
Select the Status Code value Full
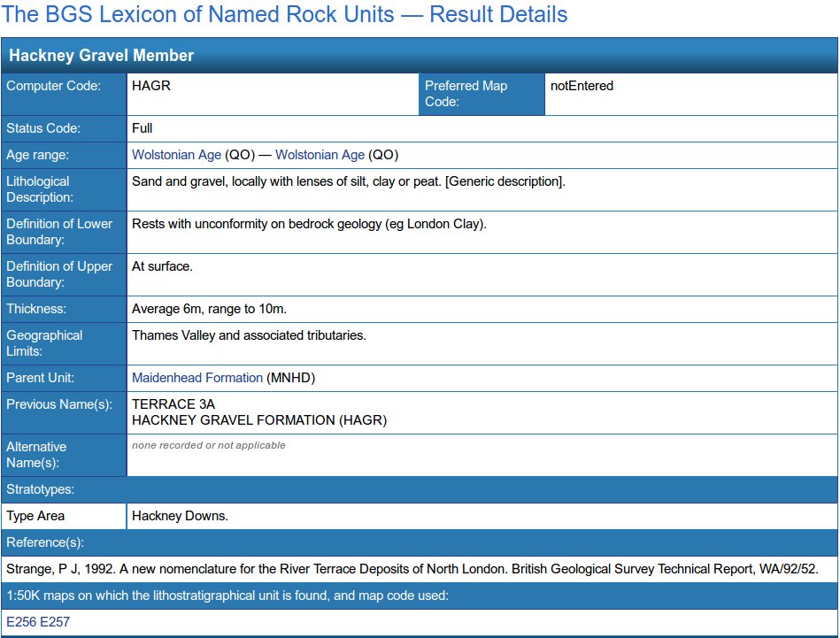point(141,128)
